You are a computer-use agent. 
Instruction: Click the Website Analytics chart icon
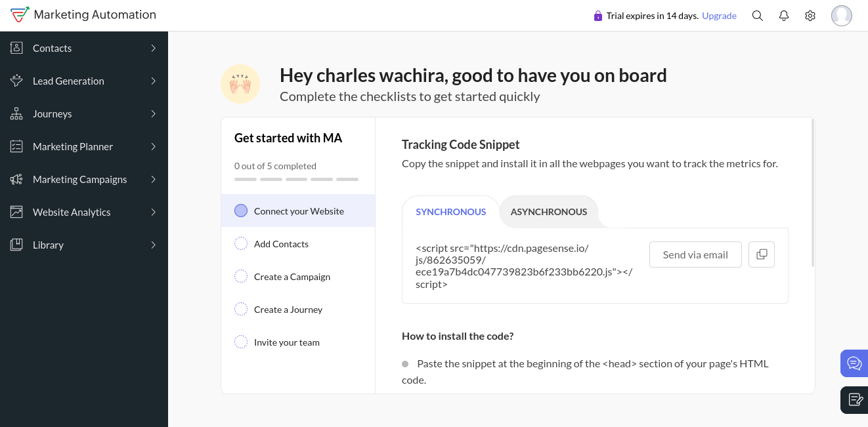[16, 212]
